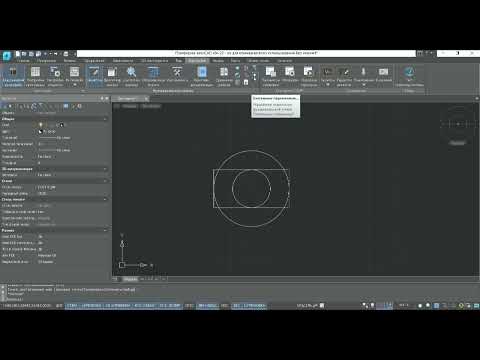
Task: Select last item in the open dropdown menu
Action: pos(275,114)
